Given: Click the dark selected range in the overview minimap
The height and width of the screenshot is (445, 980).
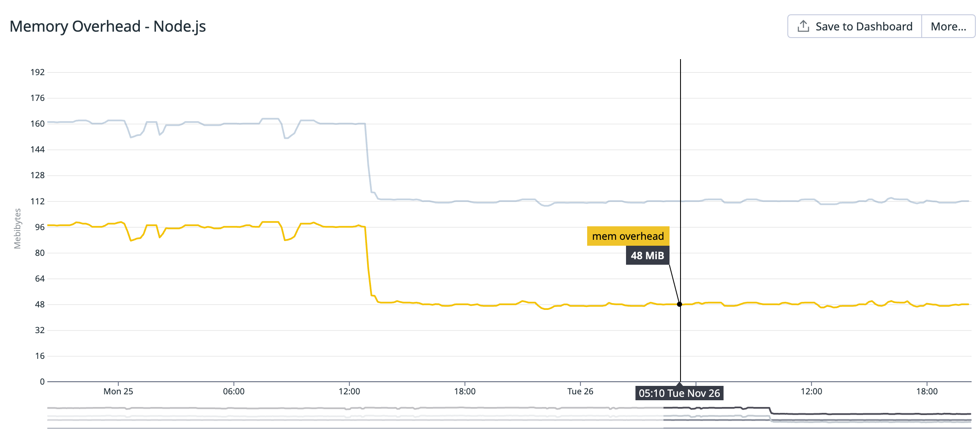Looking at the screenshot, I should tap(817, 415).
